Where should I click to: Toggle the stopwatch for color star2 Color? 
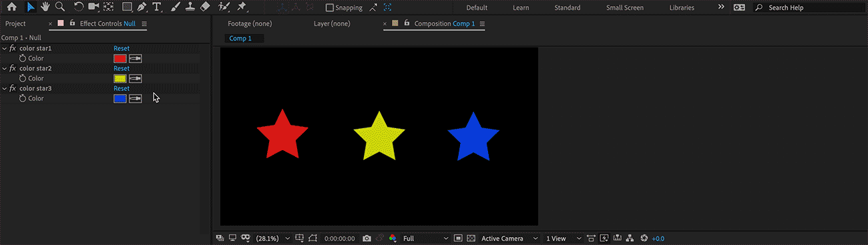22,79
